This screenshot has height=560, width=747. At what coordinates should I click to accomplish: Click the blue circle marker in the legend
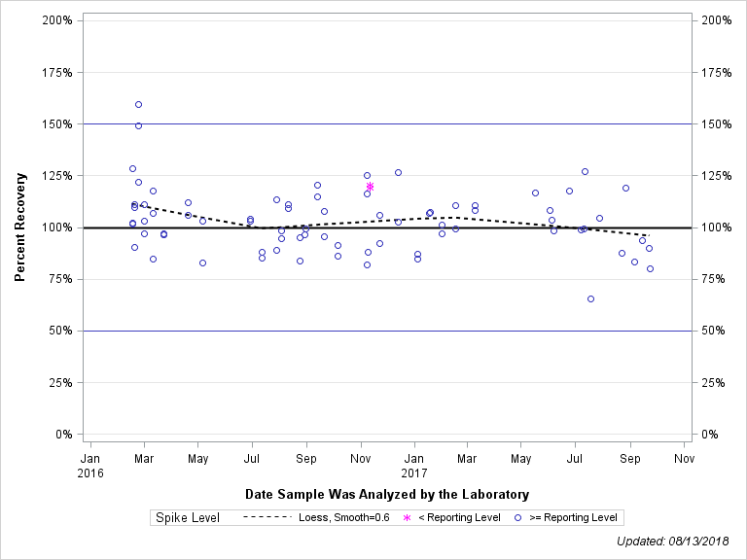point(517,517)
